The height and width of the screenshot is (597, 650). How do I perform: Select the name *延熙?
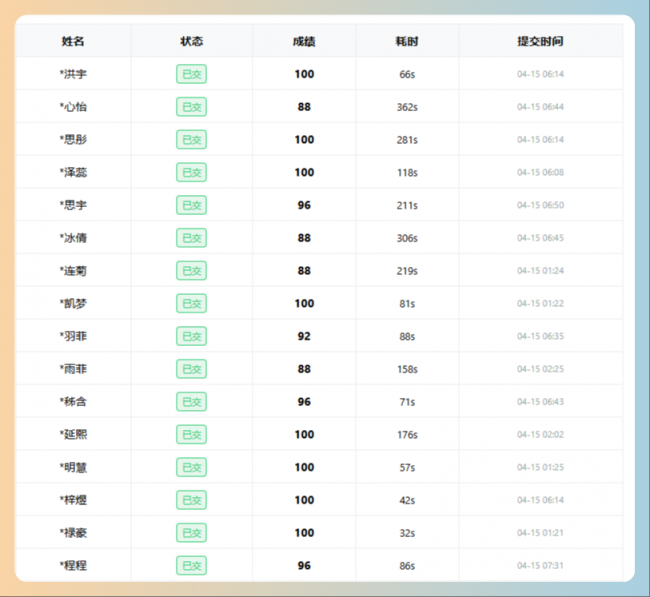(x=74, y=434)
